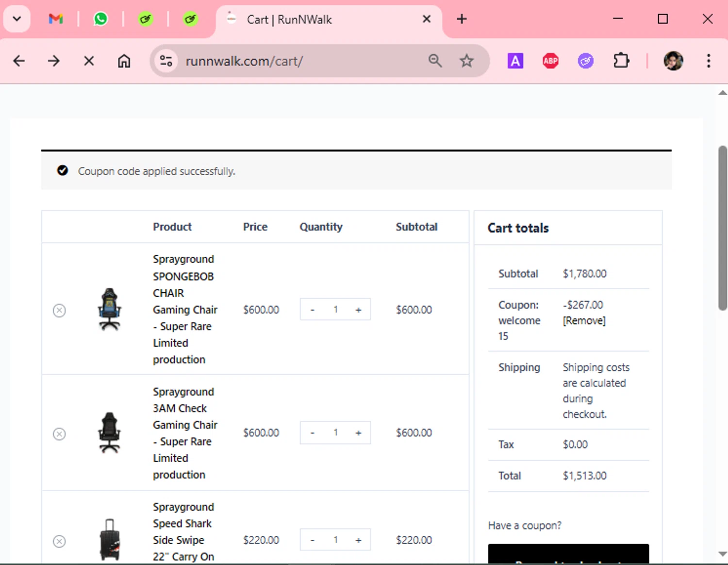Open the Adblock Plus extension
Viewport: 728px width, 565px height.
(x=550, y=61)
